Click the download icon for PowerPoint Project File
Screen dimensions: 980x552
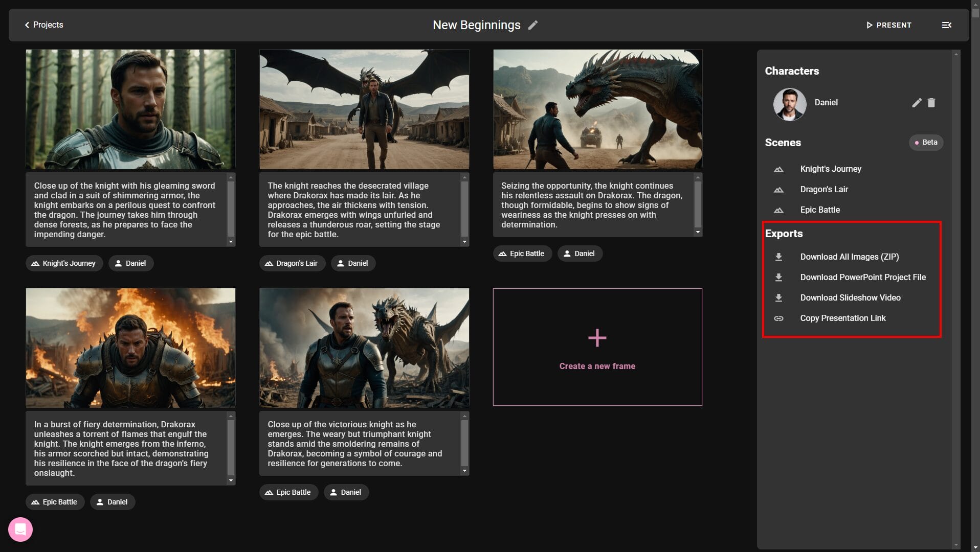pos(779,278)
